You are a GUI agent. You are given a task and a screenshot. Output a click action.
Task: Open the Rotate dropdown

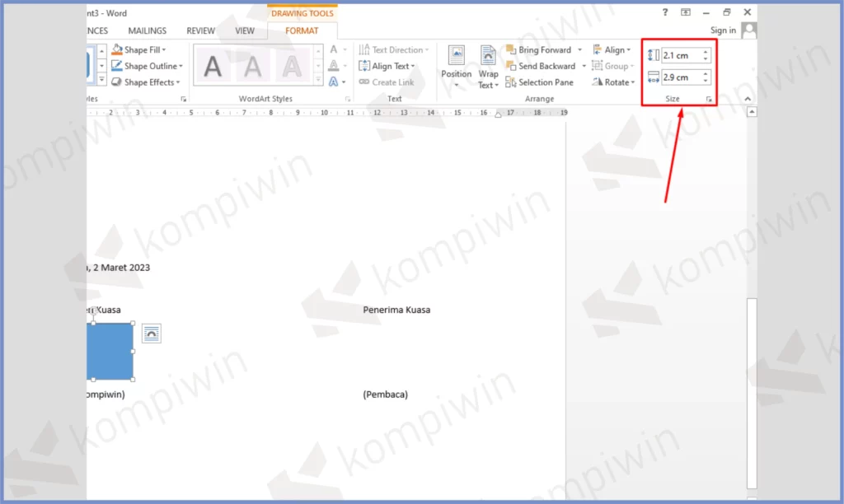tap(614, 82)
